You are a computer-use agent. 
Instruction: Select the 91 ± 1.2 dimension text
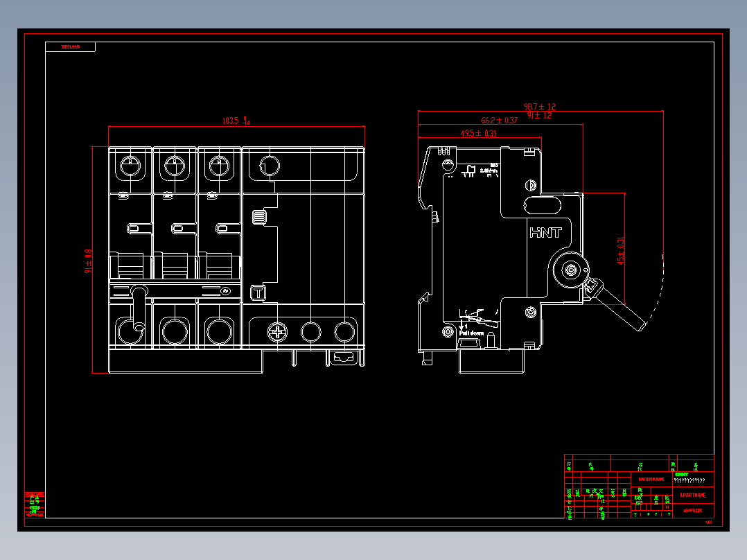coord(539,115)
